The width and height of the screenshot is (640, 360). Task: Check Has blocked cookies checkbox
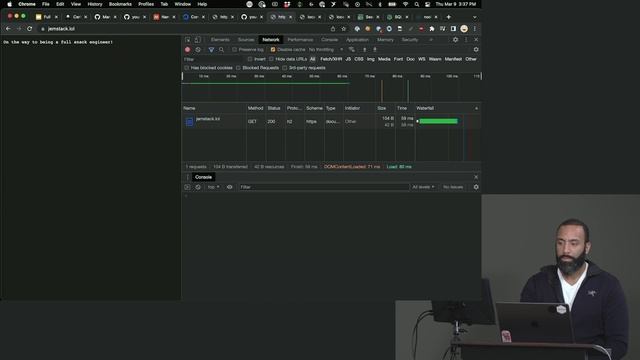[187, 68]
